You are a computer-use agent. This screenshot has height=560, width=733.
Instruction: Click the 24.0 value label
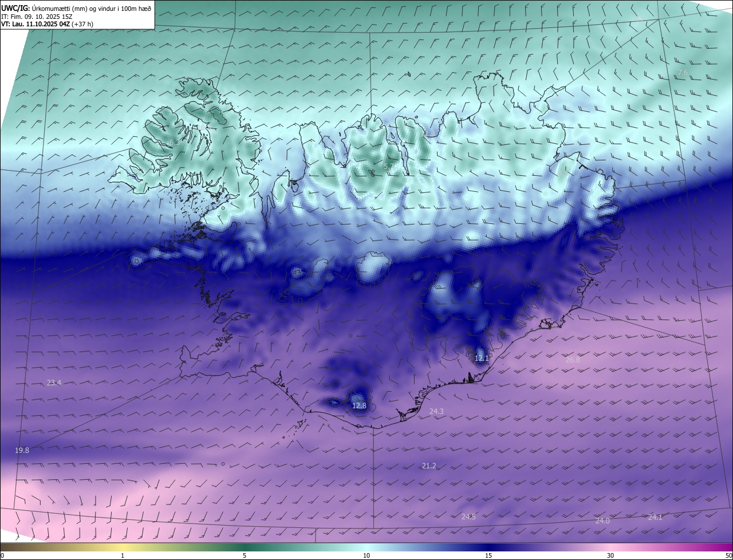(602, 520)
